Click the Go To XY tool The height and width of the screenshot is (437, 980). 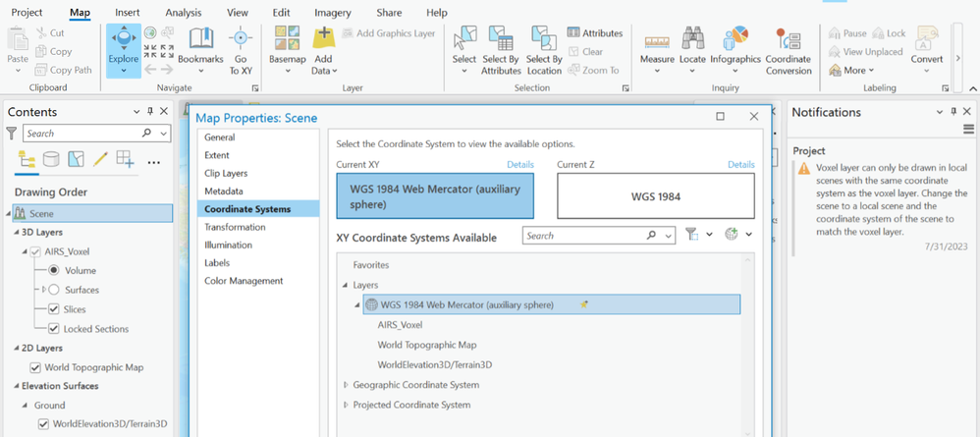coord(241,51)
